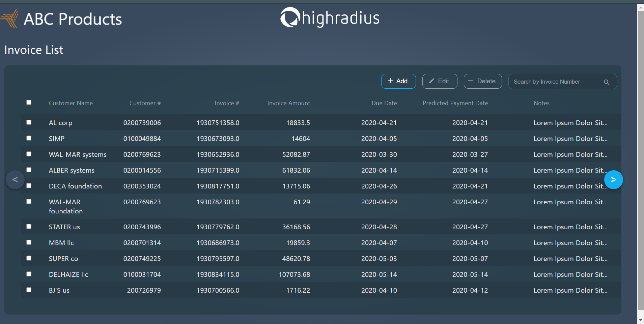Click the pencil icon on the Edit button
The image size is (644, 324).
pyautogui.click(x=431, y=81)
